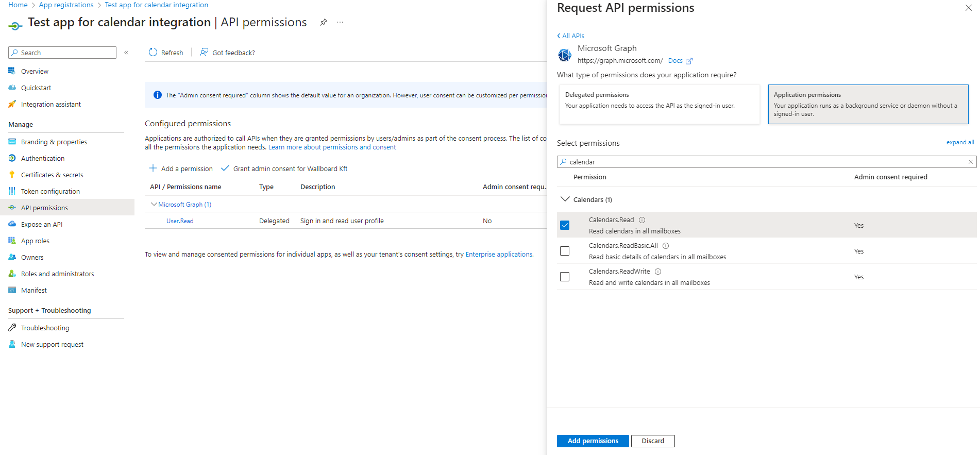Screen dimensions: 980x455
Task: Open Enterprise applications link
Action: tap(499, 254)
